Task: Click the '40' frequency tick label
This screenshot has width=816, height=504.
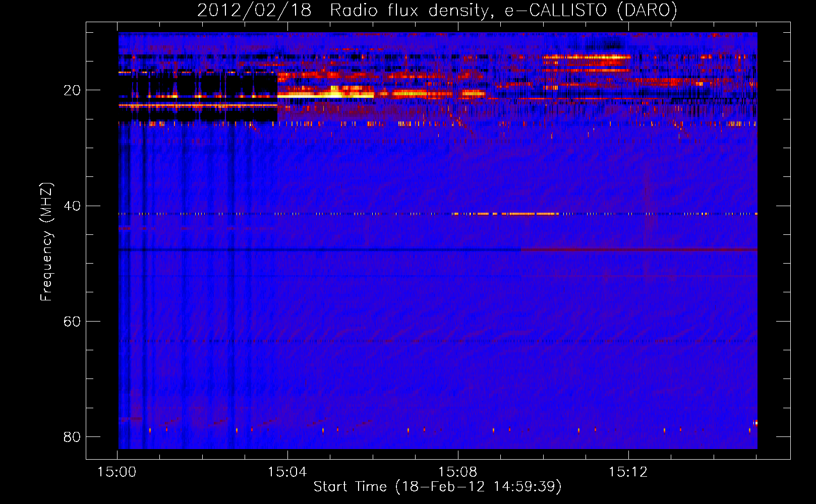Action: coord(72,206)
